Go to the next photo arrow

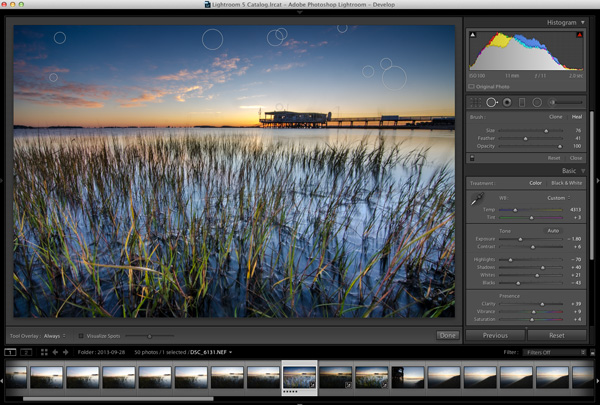tap(65, 352)
